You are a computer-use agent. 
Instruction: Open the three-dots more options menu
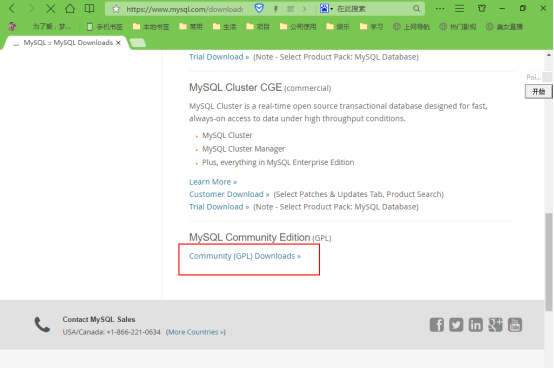click(x=440, y=8)
